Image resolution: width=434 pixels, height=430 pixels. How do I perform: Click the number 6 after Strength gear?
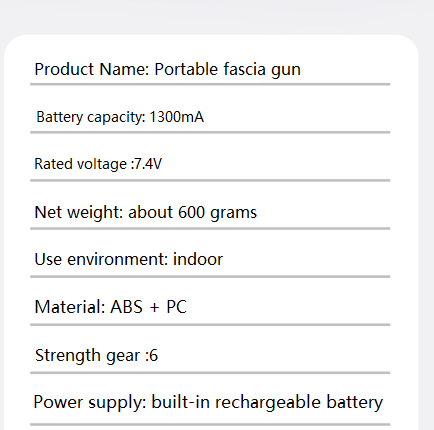tap(154, 355)
